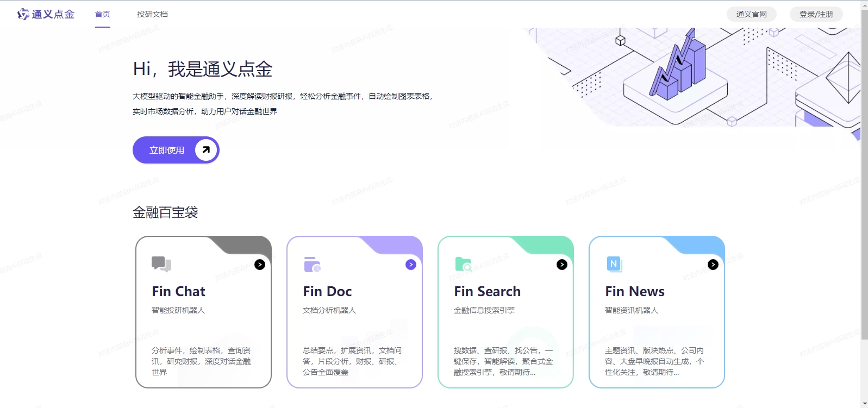The height and width of the screenshot is (408, 868).
Task: Click the arrow circle on Fin Chat card
Action: [260, 265]
